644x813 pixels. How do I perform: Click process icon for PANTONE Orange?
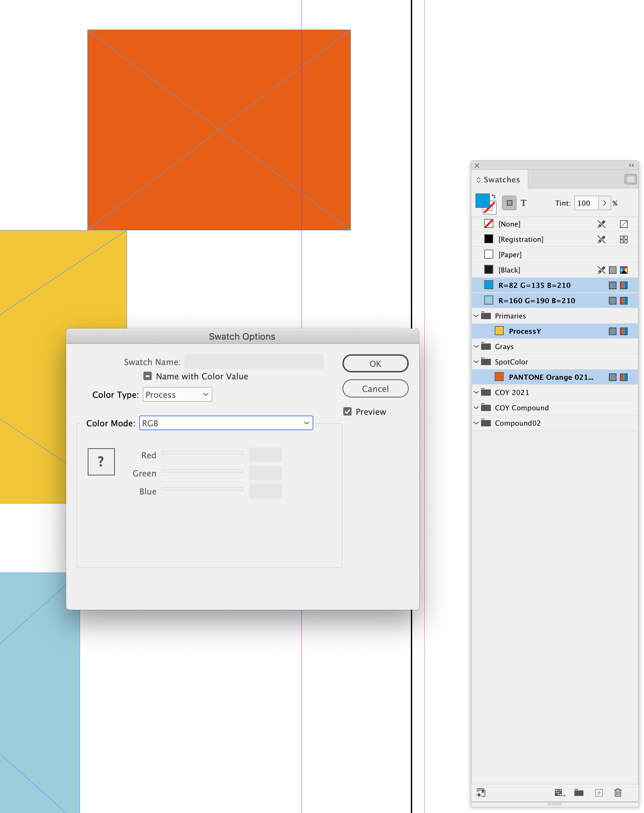612,377
